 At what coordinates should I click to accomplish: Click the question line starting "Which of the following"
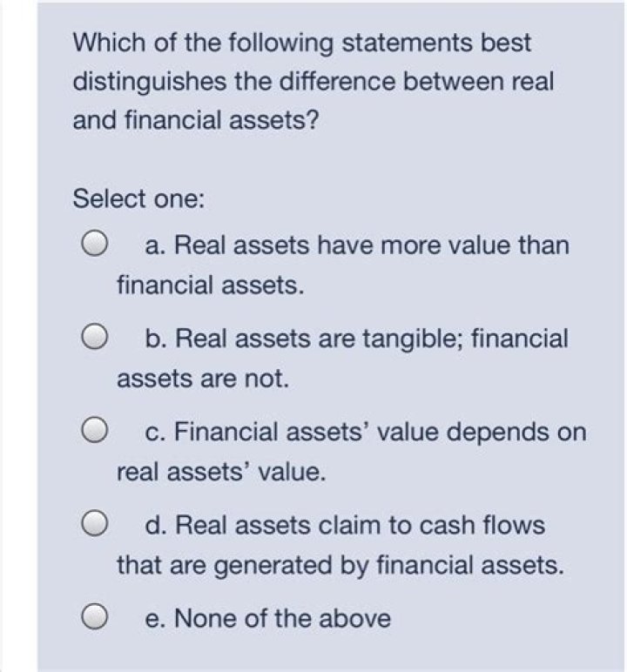(x=301, y=42)
